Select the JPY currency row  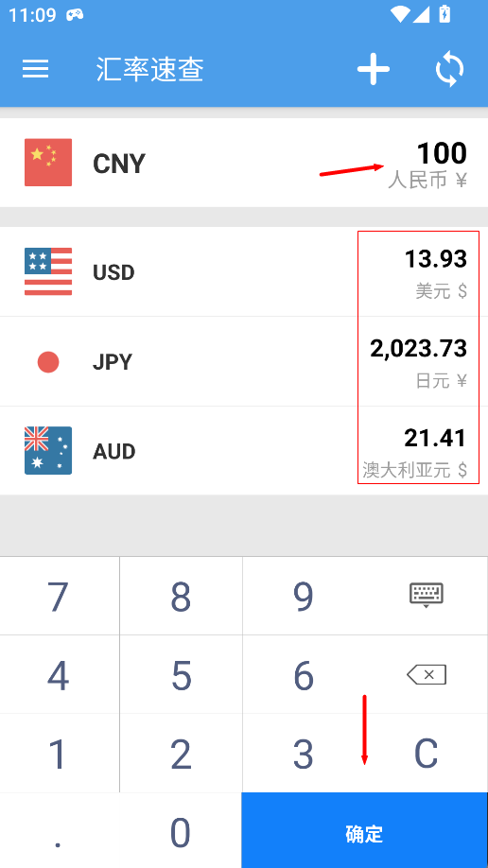click(x=244, y=361)
